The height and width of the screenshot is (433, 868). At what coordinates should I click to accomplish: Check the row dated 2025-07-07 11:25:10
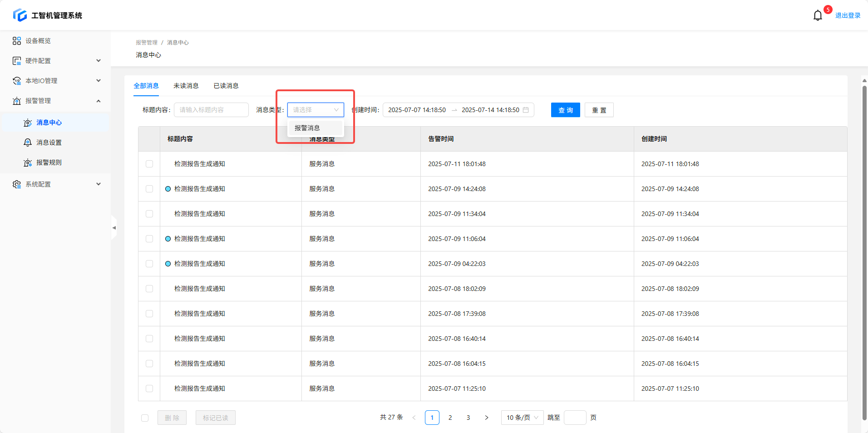[149, 389]
